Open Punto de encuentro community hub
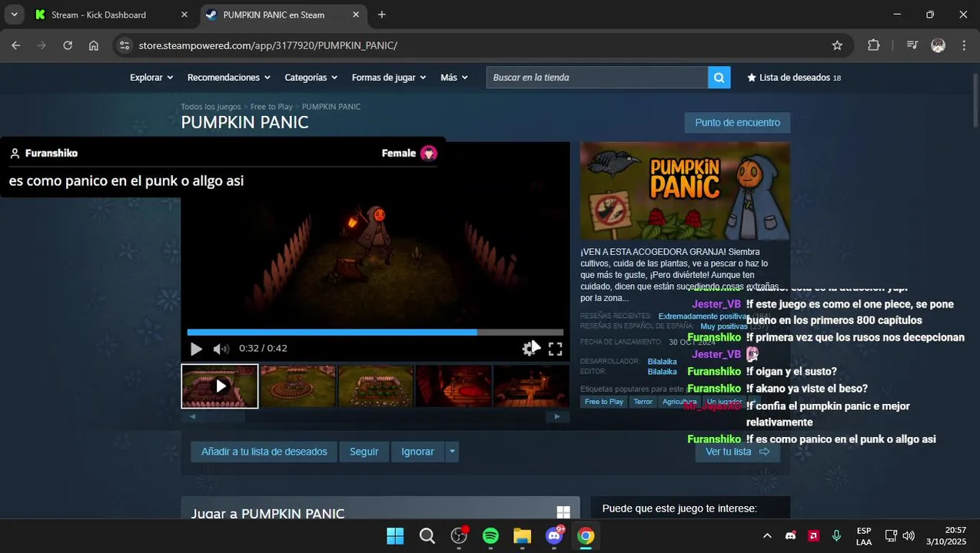 737,123
